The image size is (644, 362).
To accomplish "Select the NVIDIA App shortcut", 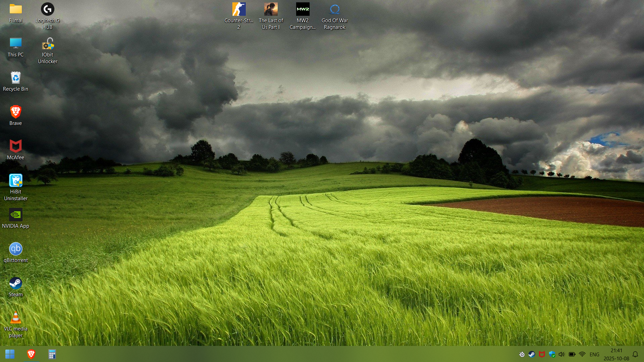I will coord(15,219).
